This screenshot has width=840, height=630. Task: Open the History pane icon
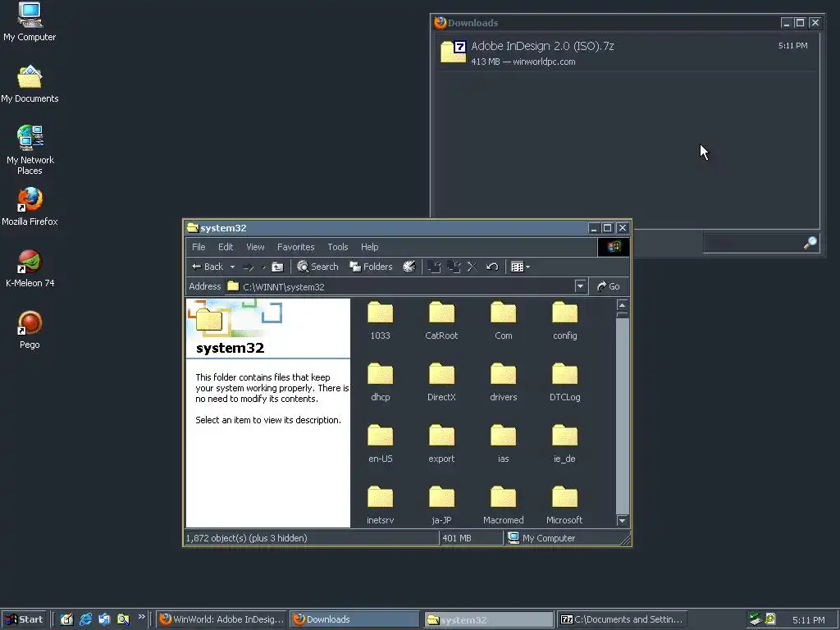pyautogui.click(x=409, y=267)
